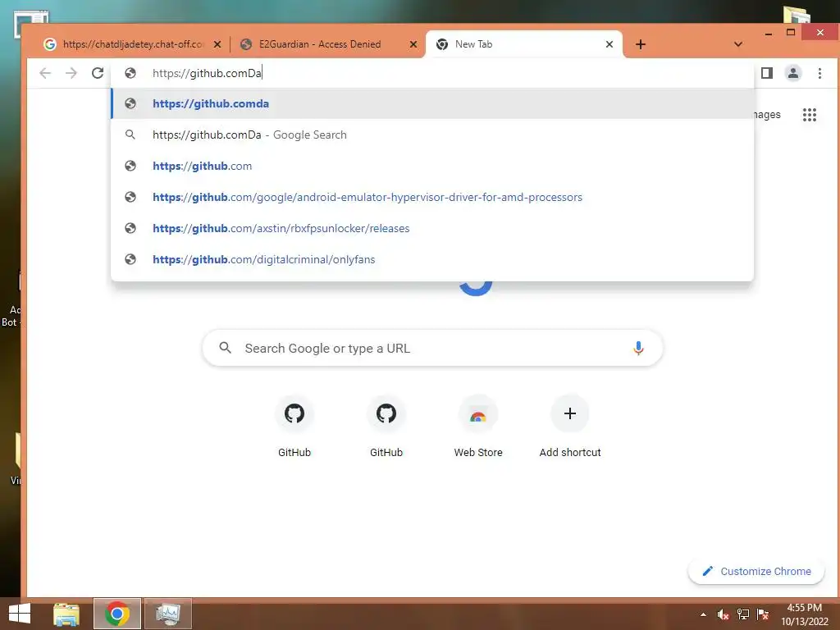The width and height of the screenshot is (840, 630).
Task: Click the forward navigation arrow
Action: 71,73
